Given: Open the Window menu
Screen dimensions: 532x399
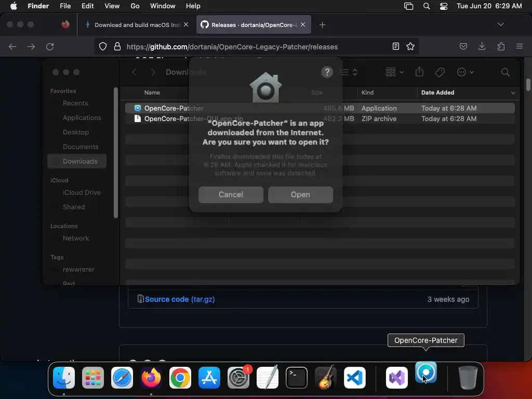Looking at the screenshot, I should [163, 6].
